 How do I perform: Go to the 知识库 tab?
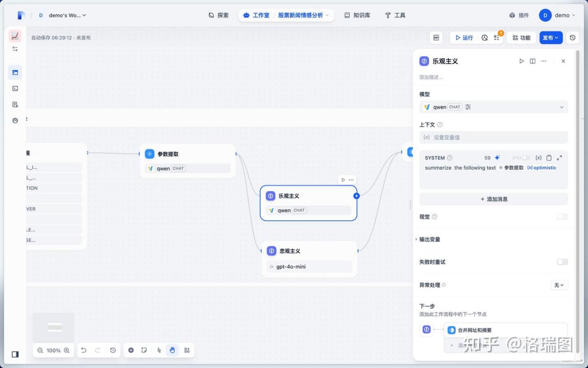tap(357, 15)
